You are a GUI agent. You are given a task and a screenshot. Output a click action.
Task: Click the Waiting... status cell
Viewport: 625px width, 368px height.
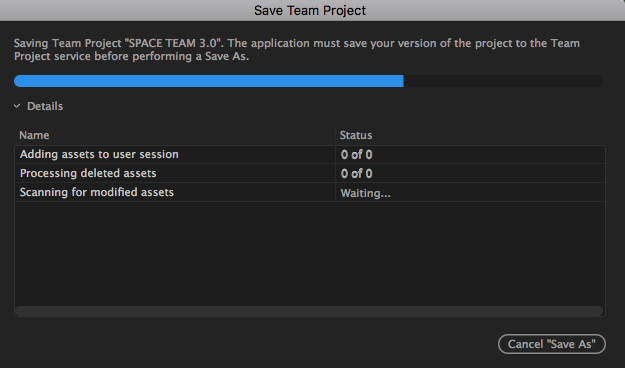(x=366, y=193)
